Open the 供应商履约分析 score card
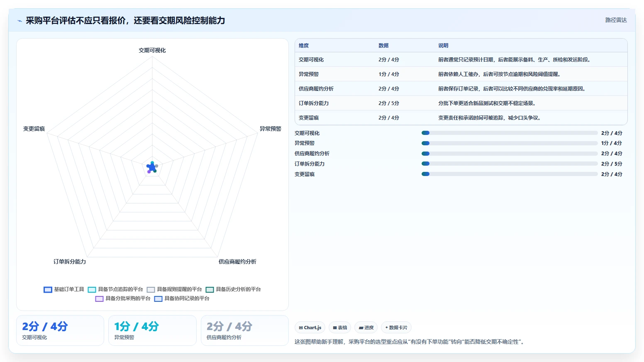Screen dimensions: 644x362 click(x=245, y=330)
